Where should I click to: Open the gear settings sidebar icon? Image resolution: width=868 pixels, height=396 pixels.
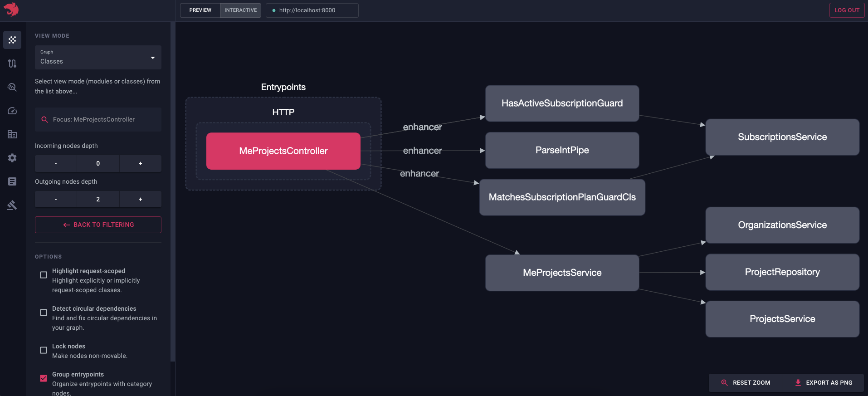12,158
